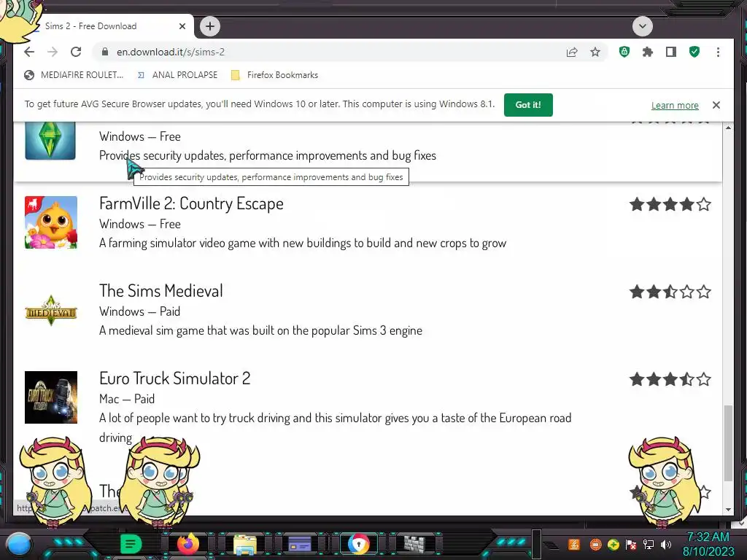Open the browser three-dot menu

click(x=718, y=52)
